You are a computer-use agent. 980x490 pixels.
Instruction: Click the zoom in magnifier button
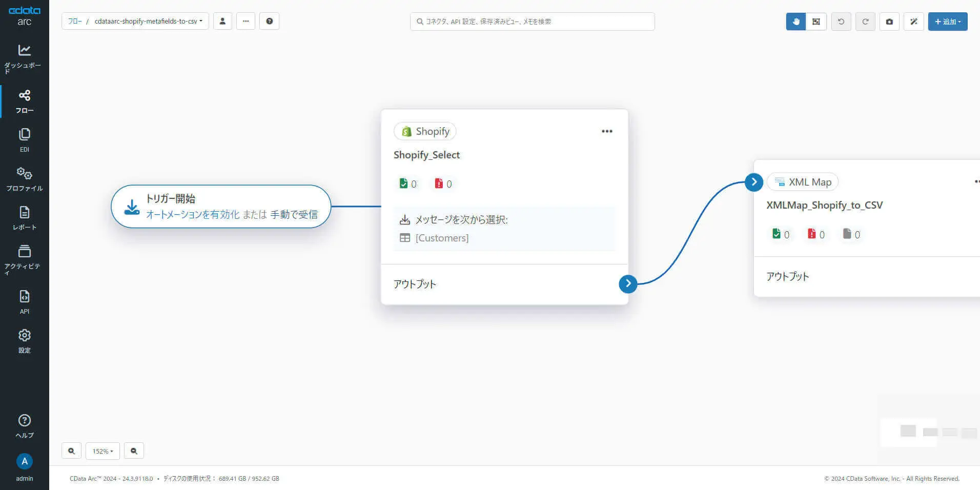[x=71, y=451]
